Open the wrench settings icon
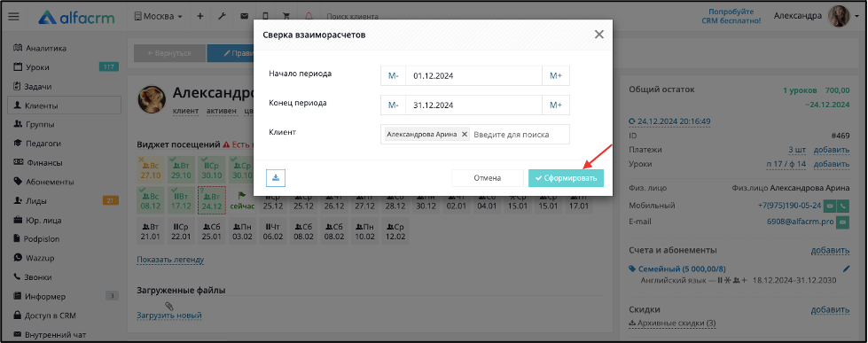868x343 pixels. 222,17
